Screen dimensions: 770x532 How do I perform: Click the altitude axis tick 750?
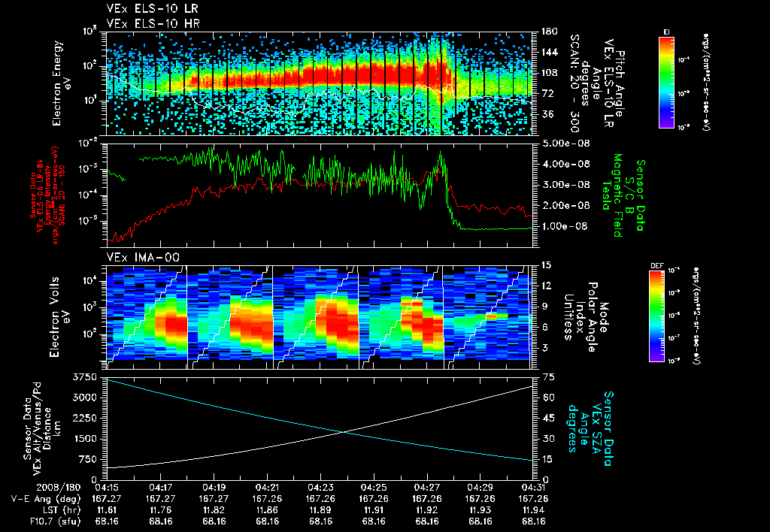click(x=88, y=459)
